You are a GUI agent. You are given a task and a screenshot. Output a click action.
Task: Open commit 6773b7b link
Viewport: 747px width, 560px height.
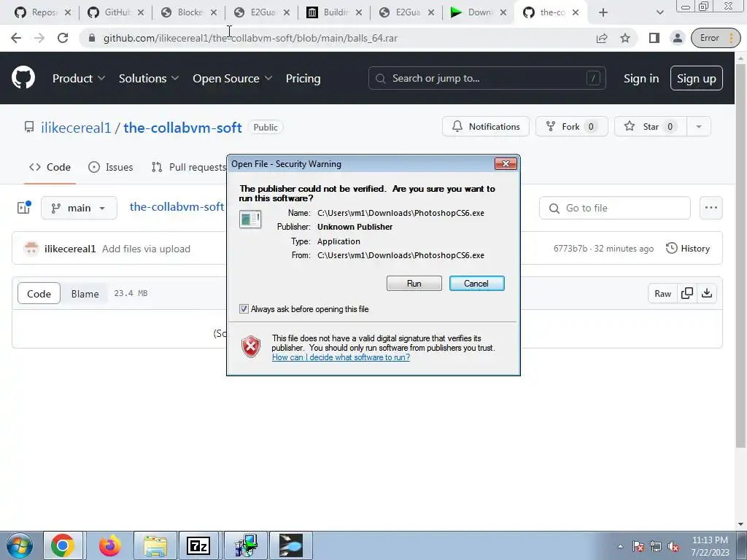pyautogui.click(x=570, y=249)
